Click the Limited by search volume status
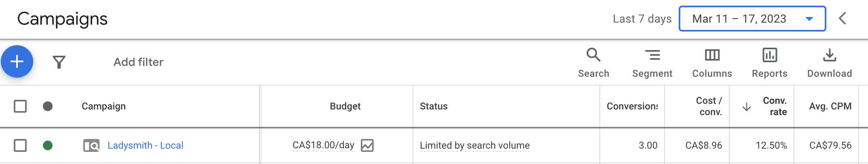Viewport: 868px width, 164px height. click(474, 145)
